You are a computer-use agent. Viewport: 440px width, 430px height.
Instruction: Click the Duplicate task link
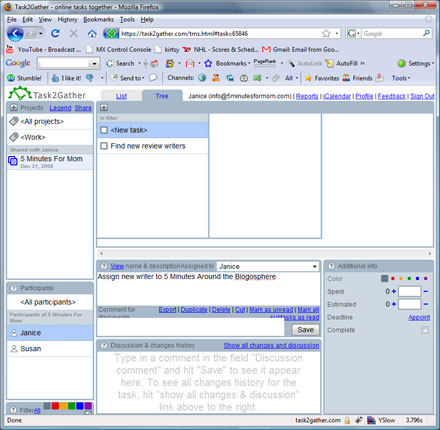[194, 310]
